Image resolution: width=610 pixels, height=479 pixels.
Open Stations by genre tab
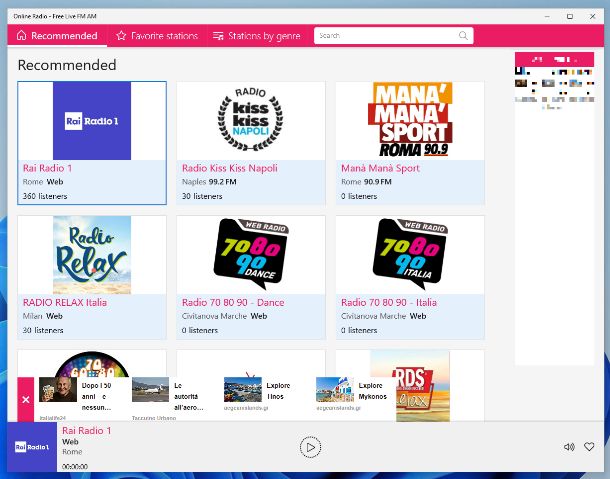(257, 36)
